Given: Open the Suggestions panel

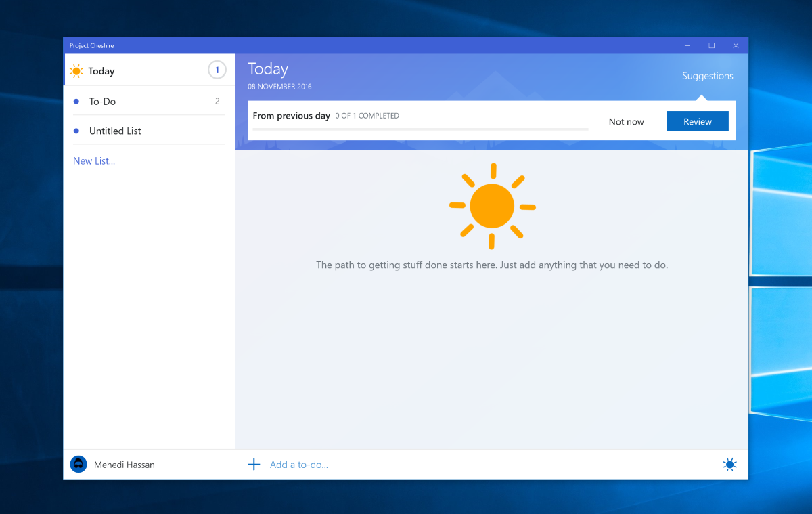Looking at the screenshot, I should [708, 76].
